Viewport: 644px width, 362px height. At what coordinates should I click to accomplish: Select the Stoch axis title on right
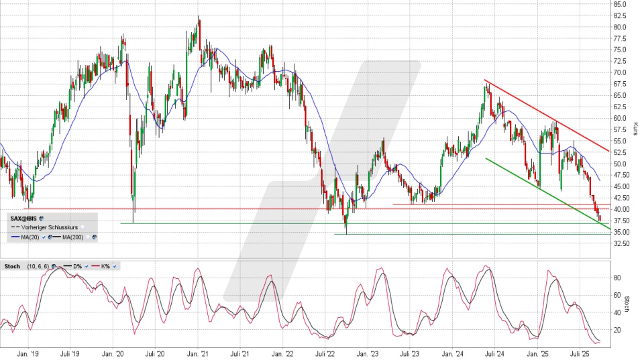coord(627,304)
